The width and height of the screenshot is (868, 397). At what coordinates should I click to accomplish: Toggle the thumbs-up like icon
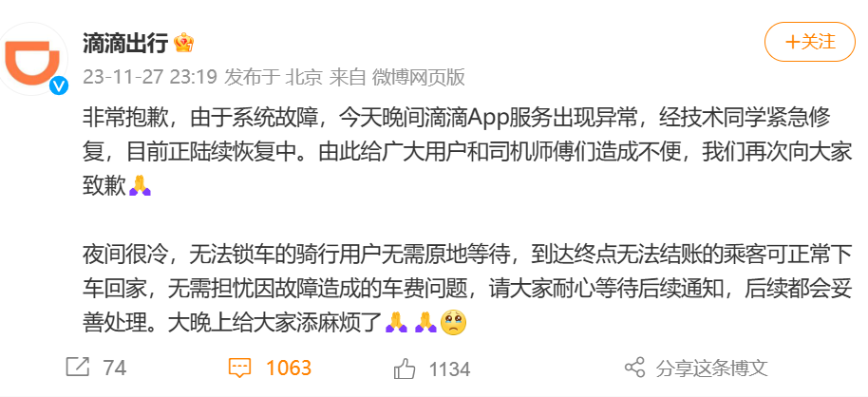tap(405, 368)
